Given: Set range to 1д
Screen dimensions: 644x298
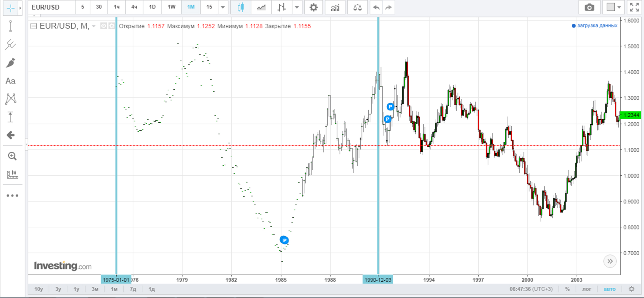Looking at the screenshot, I should (x=152, y=289).
